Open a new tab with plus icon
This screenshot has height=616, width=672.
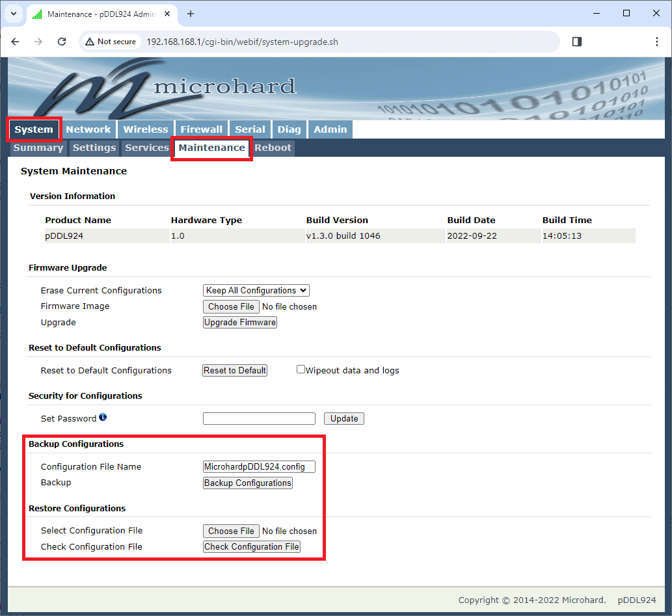pos(191,14)
